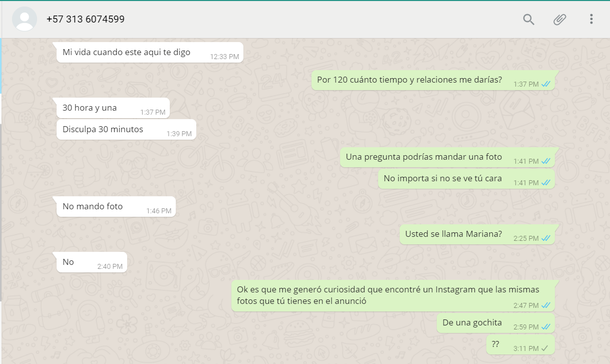610x364 pixels.
Task: Click the paperclip attach icon
Action: click(559, 20)
